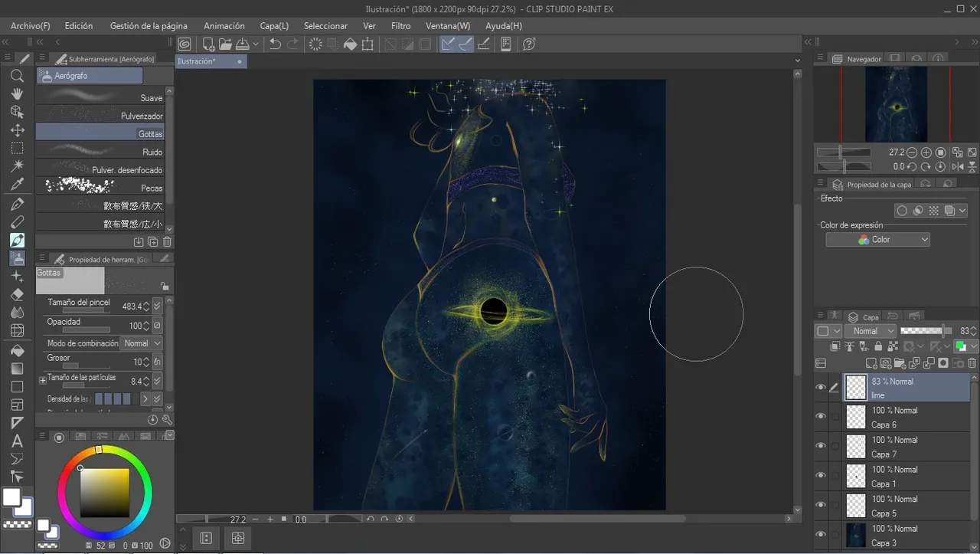The width and height of the screenshot is (980, 554).
Task: Open the Capa(L) menu
Action: 274,26
